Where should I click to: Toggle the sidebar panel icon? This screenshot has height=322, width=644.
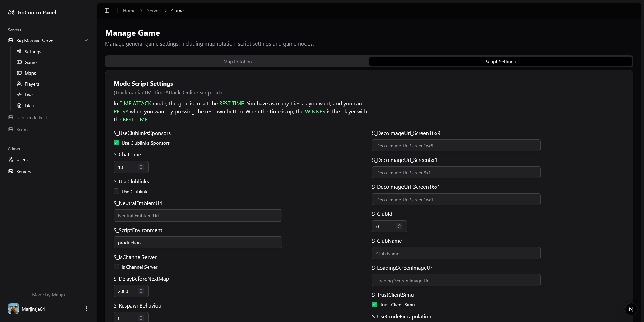(x=107, y=11)
